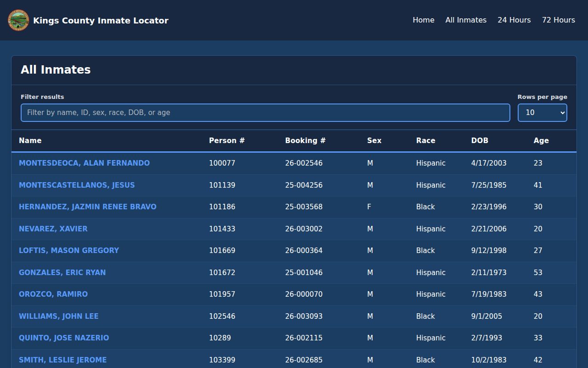Sort by Booking # column header

click(x=305, y=141)
